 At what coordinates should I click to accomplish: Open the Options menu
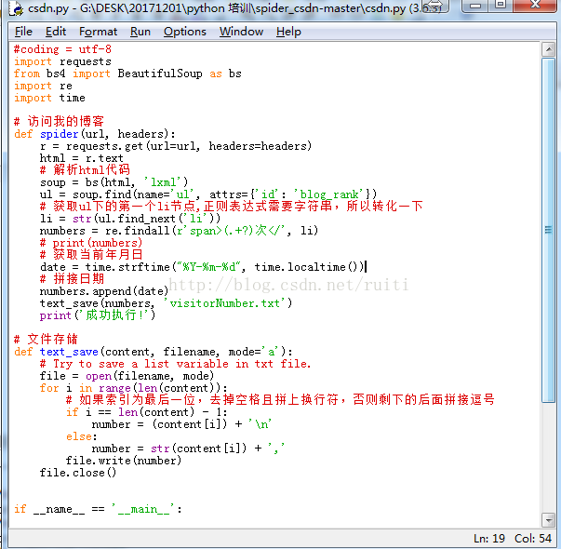tap(185, 31)
